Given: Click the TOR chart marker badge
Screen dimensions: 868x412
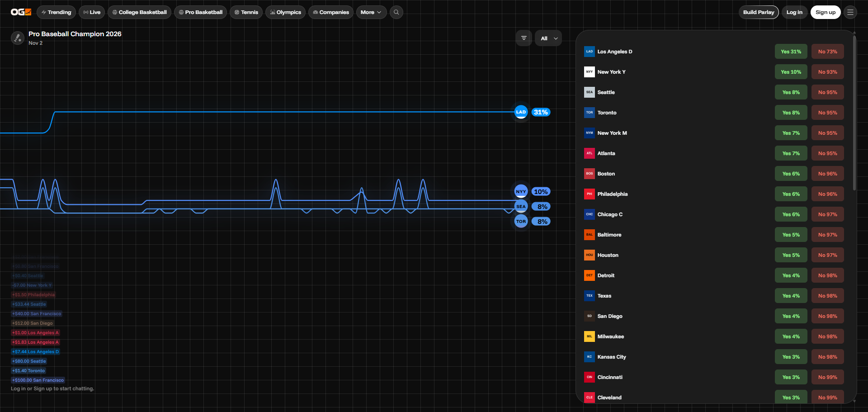Looking at the screenshot, I should point(521,222).
